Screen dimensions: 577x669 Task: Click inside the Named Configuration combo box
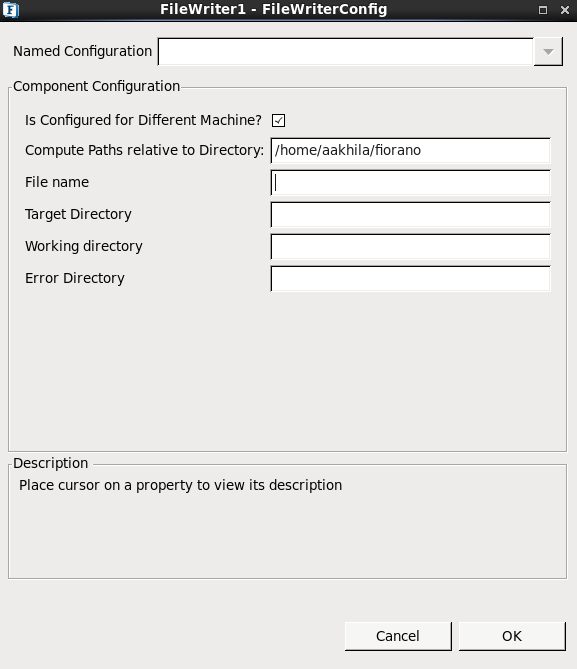point(346,52)
